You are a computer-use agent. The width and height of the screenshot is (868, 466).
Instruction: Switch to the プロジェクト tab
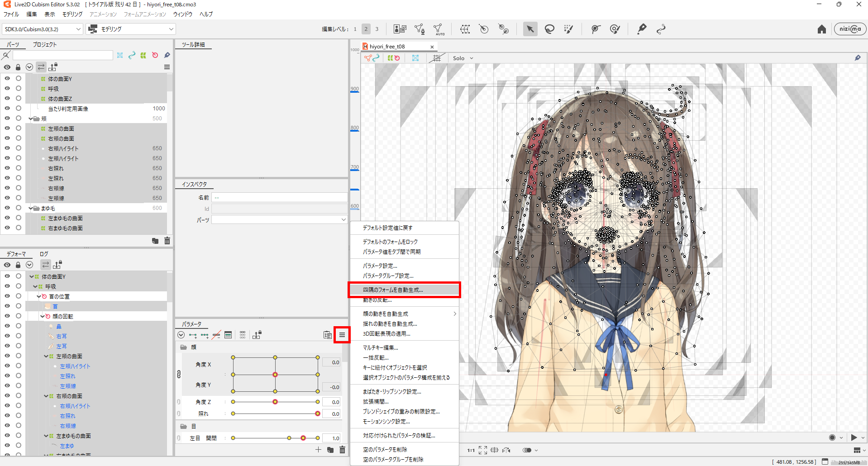click(45, 44)
